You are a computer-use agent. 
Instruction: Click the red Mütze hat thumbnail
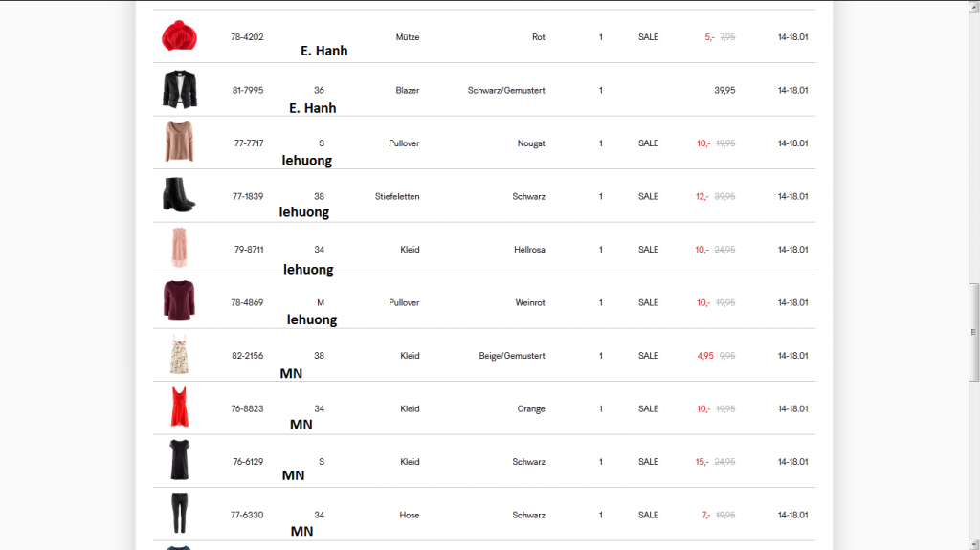179,36
